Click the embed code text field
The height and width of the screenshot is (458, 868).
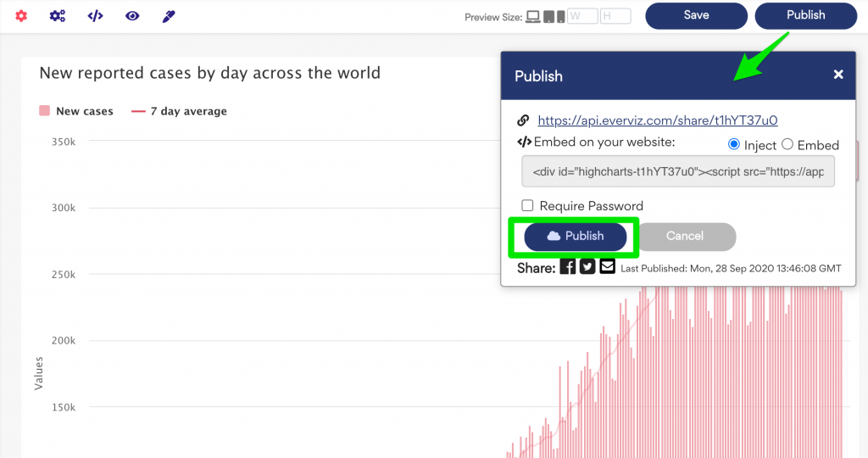[678, 171]
